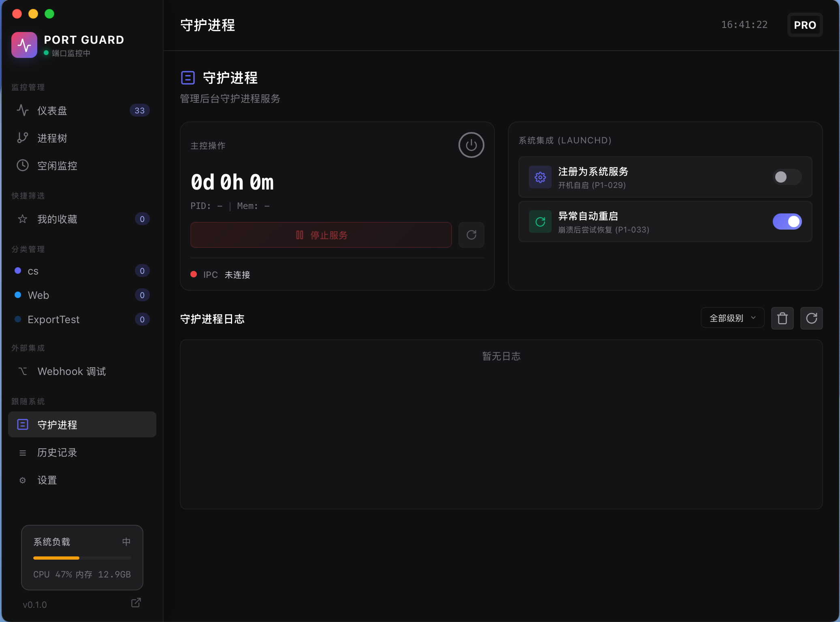840x622 pixels.
Task: Click the power icon in 主控操作 card
Action: pyautogui.click(x=471, y=145)
